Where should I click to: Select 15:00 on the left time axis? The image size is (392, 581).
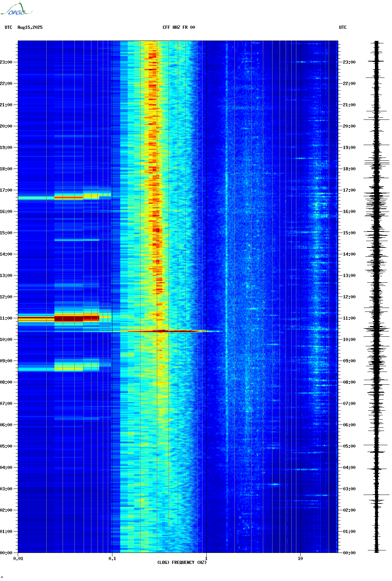6,233
